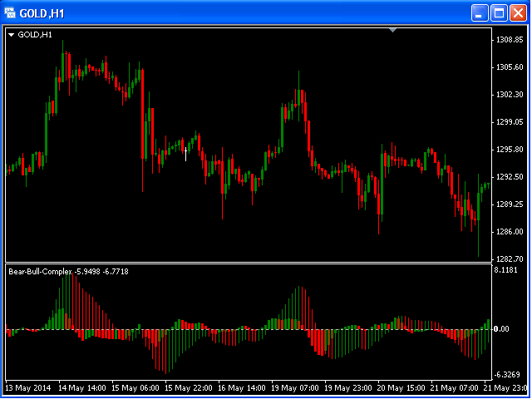Viewport: 532px width, 399px height.
Task: Click the 13 May 2014 date label
Action: (x=28, y=388)
